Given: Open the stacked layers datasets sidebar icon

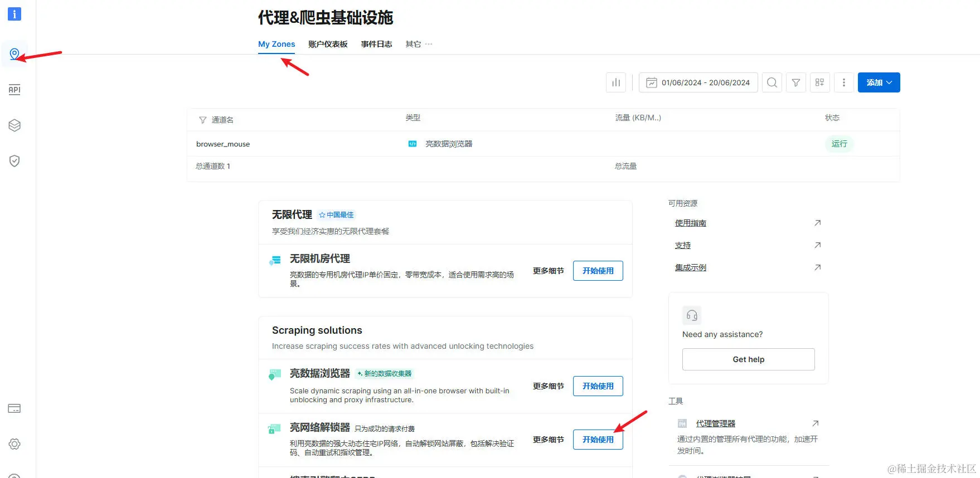Looking at the screenshot, I should (14, 125).
